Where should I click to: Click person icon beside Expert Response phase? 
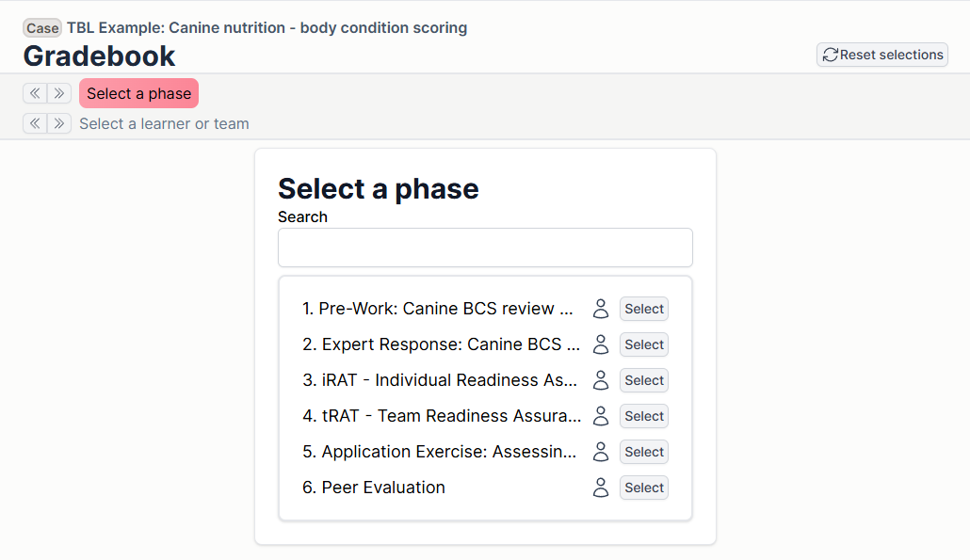(601, 344)
